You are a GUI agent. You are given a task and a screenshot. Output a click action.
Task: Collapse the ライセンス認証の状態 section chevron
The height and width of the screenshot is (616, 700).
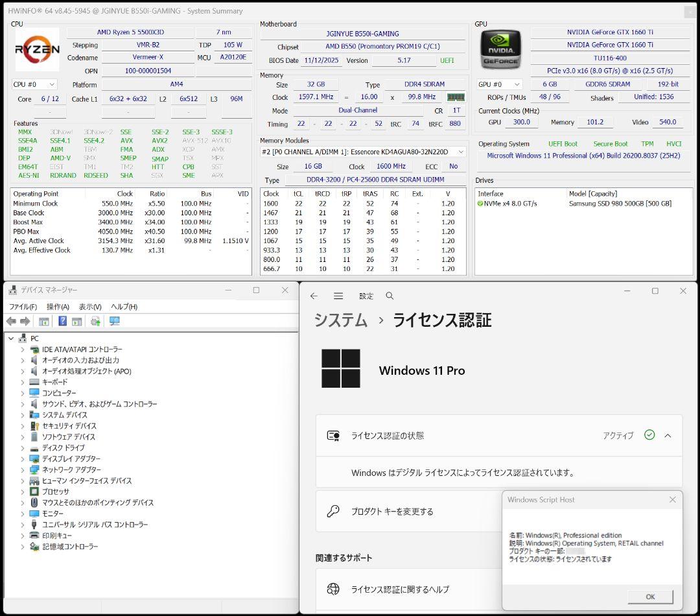668,436
